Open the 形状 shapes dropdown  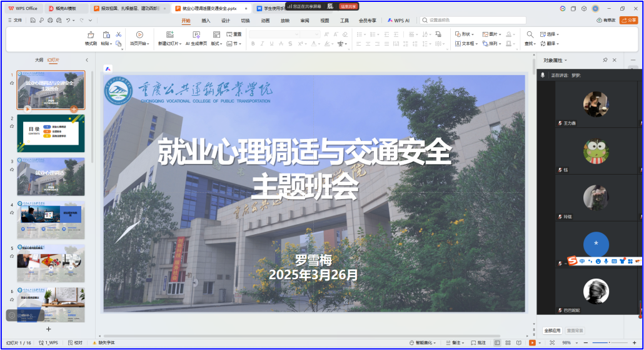coord(465,34)
